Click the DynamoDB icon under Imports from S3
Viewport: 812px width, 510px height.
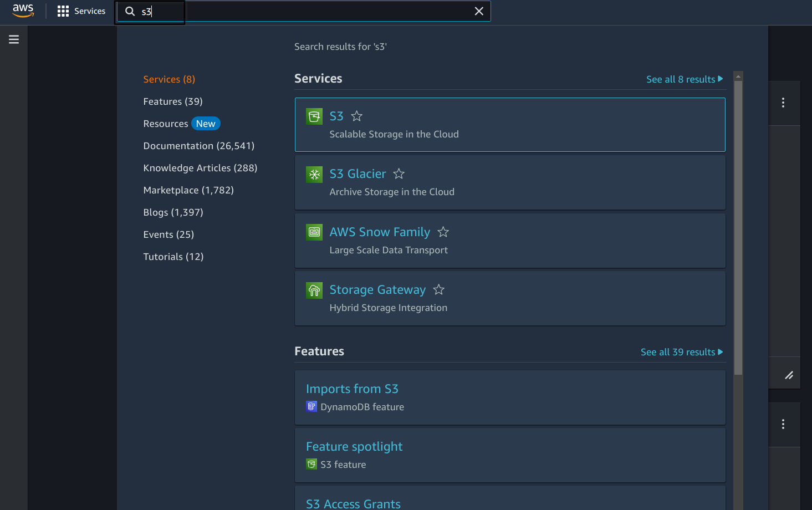(x=311, y=406)
